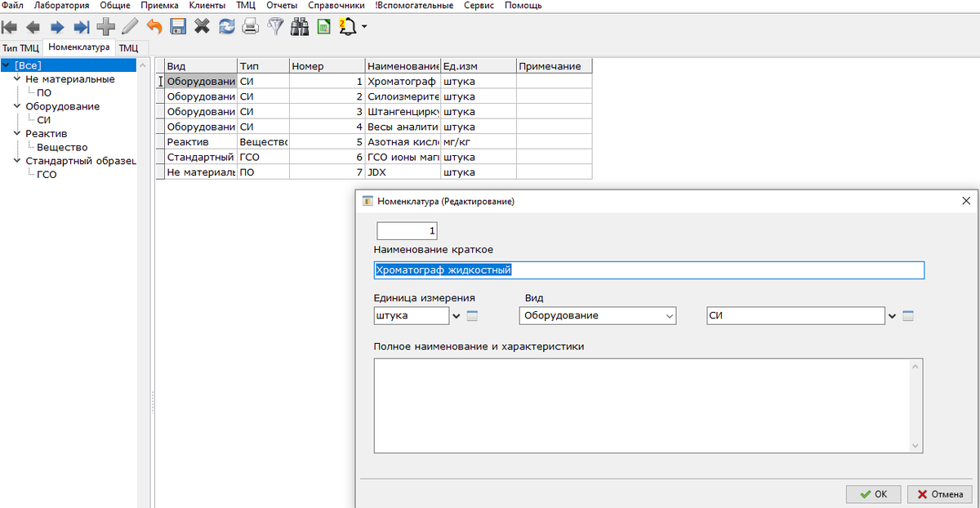Open lookup icon beside unit field
980x508 pixels.
pyautogui.click(x=472, y=316)
